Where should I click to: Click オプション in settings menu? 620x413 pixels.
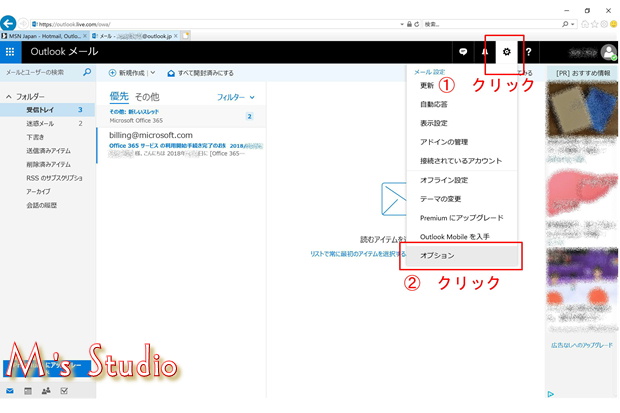tap(461, 256)
